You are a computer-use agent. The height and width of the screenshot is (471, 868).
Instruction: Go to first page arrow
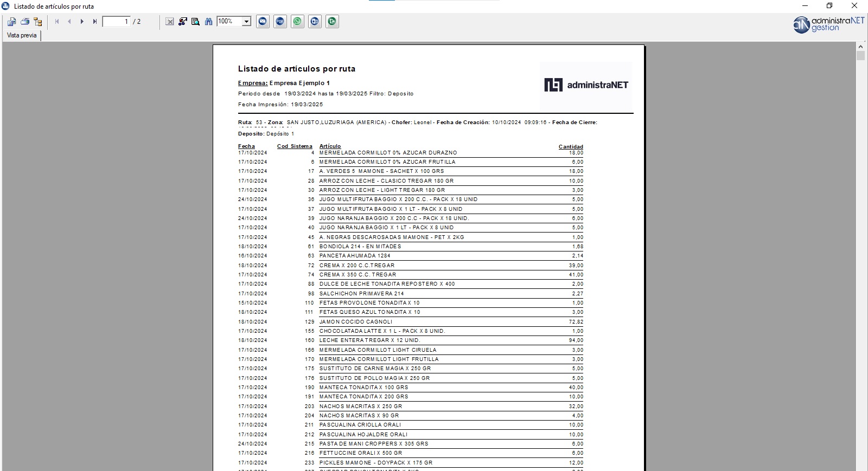pyautogui.click(x=57, y=22)
